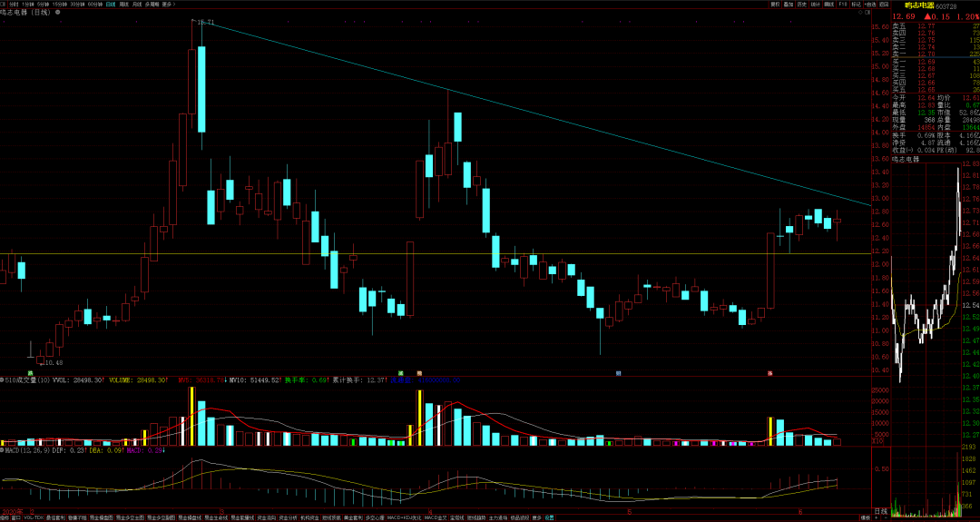Click the 买一 bid price 12.69 row
The image size is (980, 522).
tap(936, 61)
